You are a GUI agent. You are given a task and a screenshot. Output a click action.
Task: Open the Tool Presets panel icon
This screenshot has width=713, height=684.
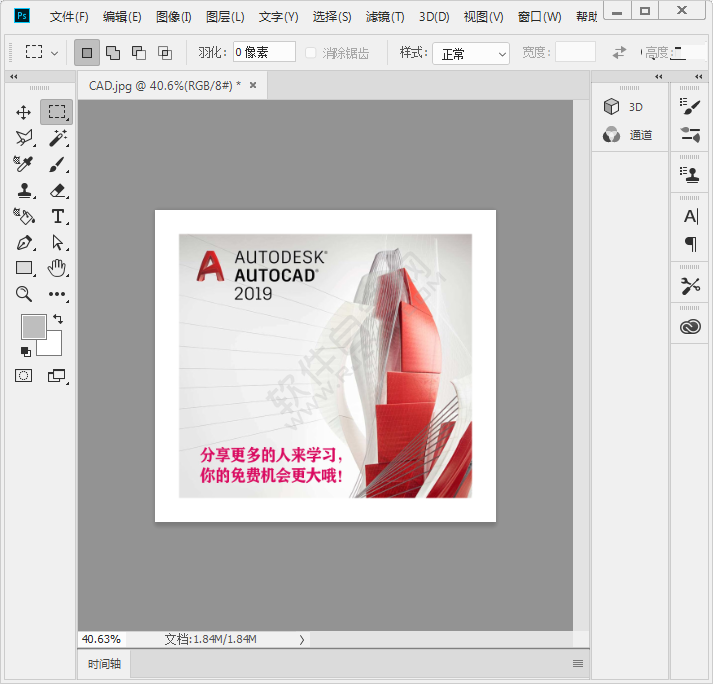click(x=690, y=286)
